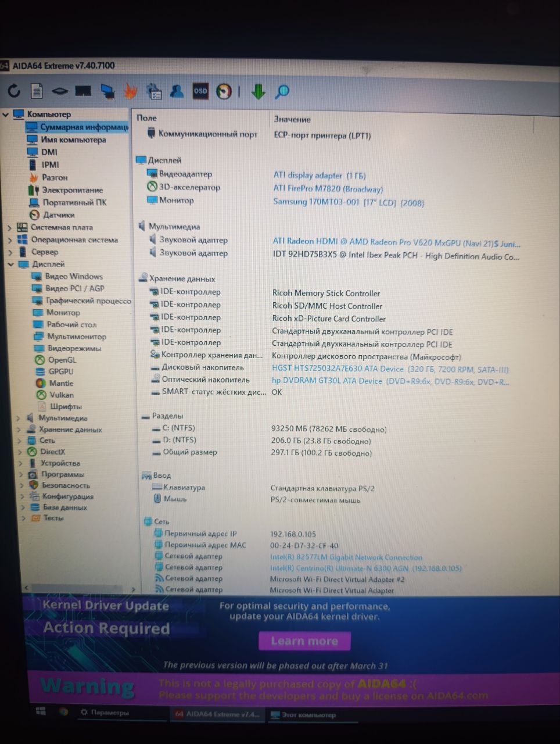Expand Хранение данных tree node
The height and width of the screenshot is (744, 560).
pyautogui.click(x=19, y=430)
